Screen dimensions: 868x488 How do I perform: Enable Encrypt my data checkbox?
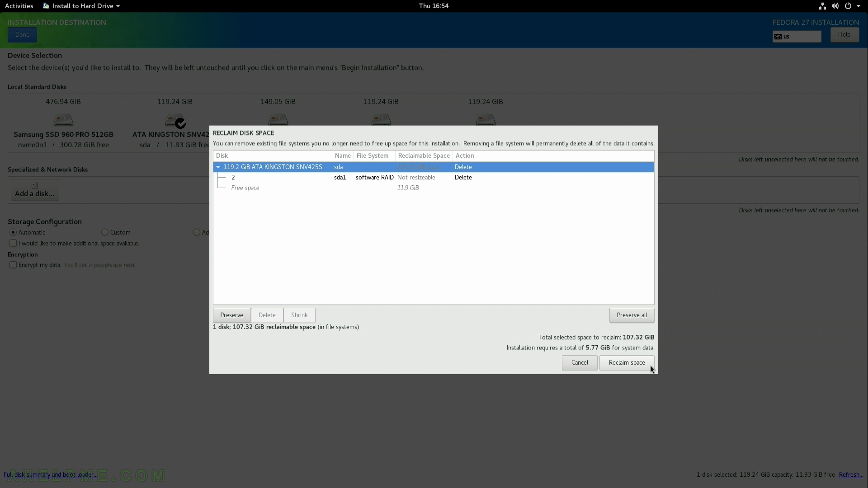pyautogui.click(x=13, y=265)
